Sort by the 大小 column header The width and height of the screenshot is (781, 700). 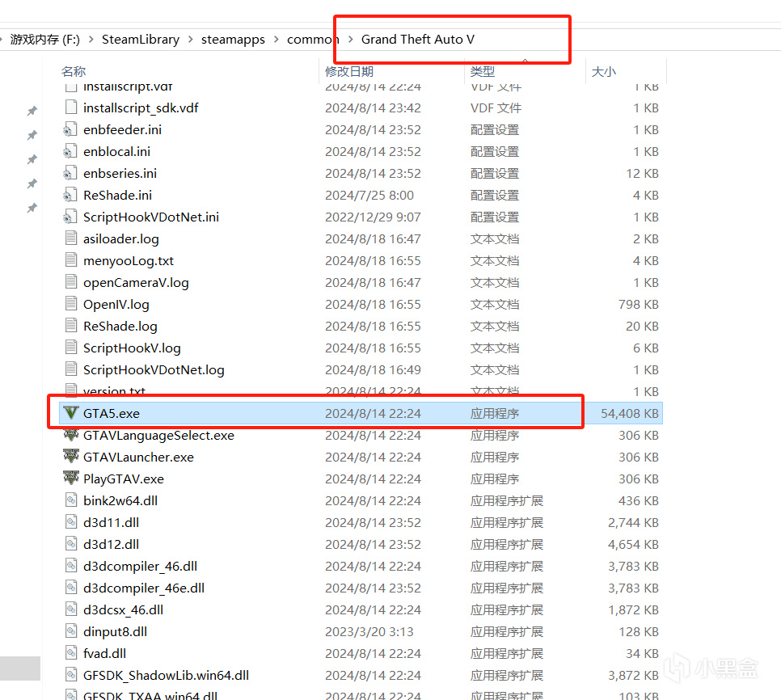(604, 72)
